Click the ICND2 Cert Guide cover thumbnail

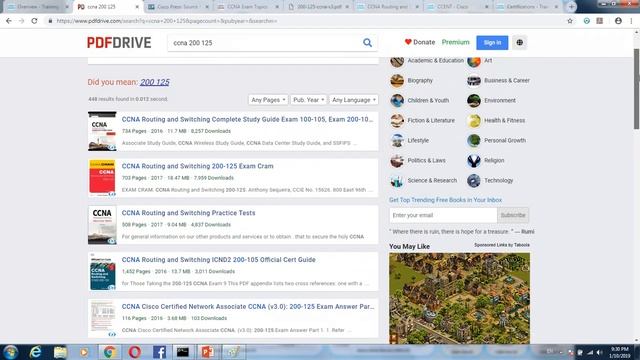click(x=102, y=272)
